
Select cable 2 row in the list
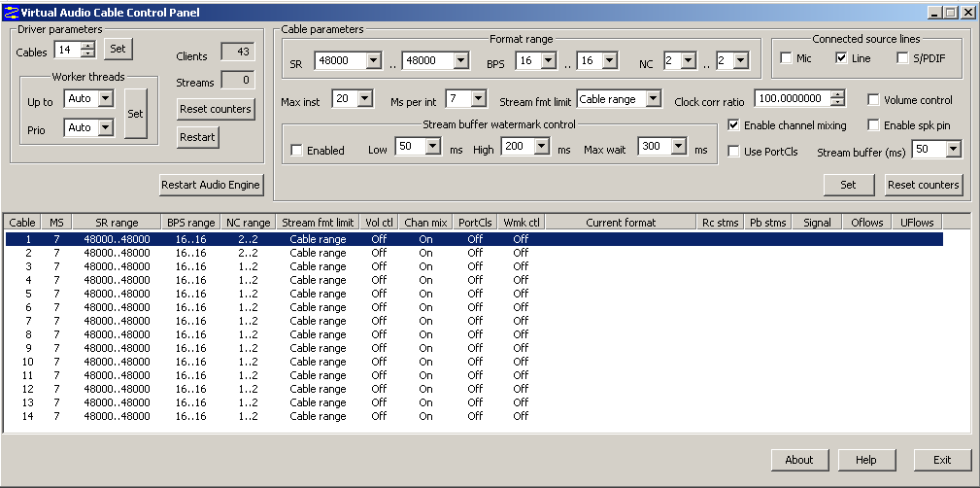(x=474, y=253)
